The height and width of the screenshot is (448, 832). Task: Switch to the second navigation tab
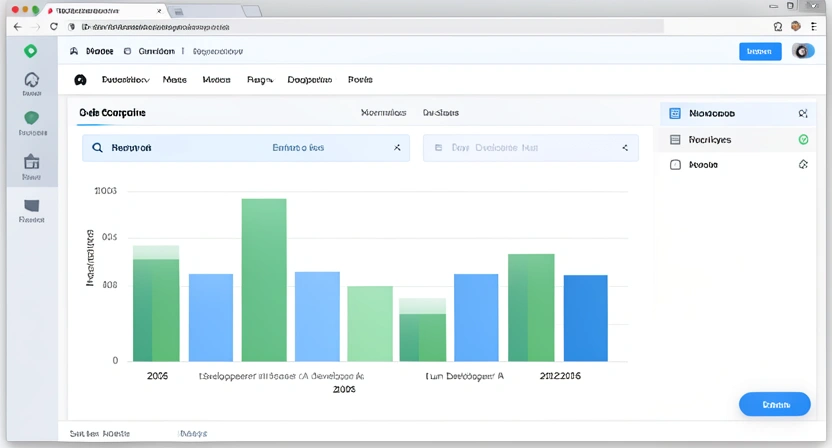coord(174,80)
